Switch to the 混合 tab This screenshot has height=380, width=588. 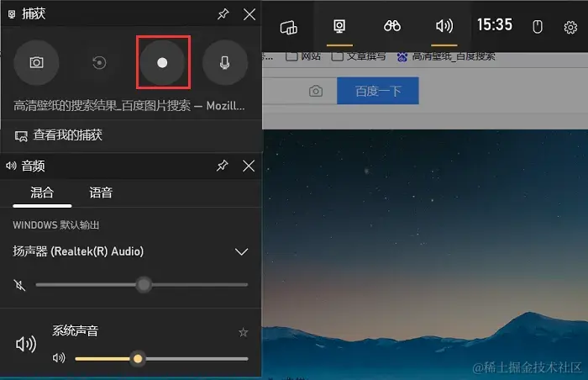click(42, 193)
